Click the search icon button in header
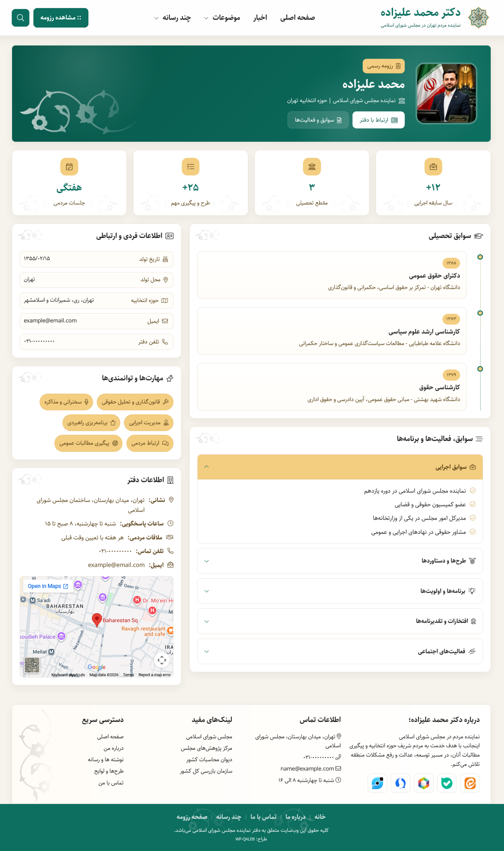 pos(20,18)
